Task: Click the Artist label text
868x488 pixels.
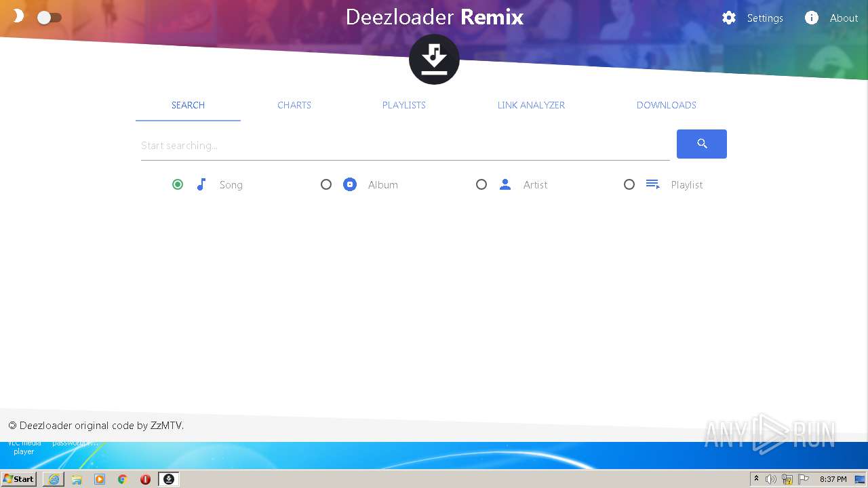Action: point(535,185)
